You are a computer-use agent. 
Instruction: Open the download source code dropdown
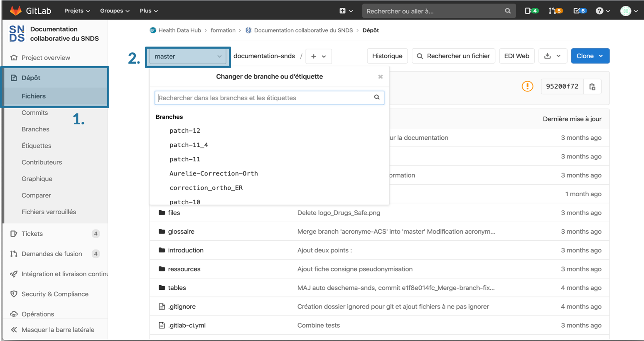click(553, 56)
